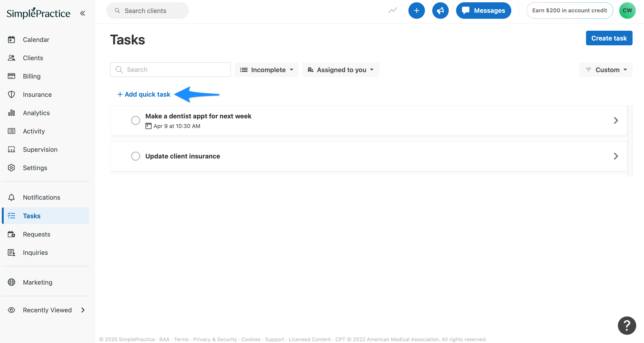This screenshot has width=644, height=343.
Task: Focus the Search clients field
Action: (x=148, y=11)
